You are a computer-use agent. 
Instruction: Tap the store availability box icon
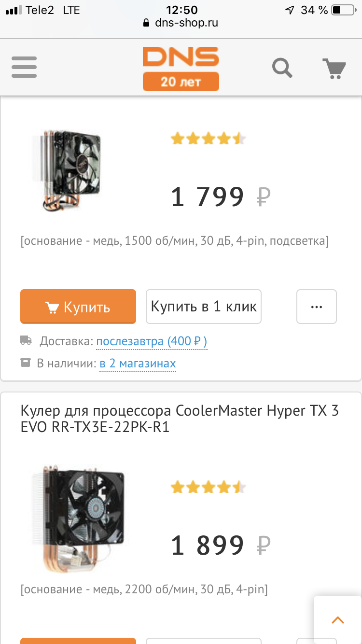click(x=25, y=362)
